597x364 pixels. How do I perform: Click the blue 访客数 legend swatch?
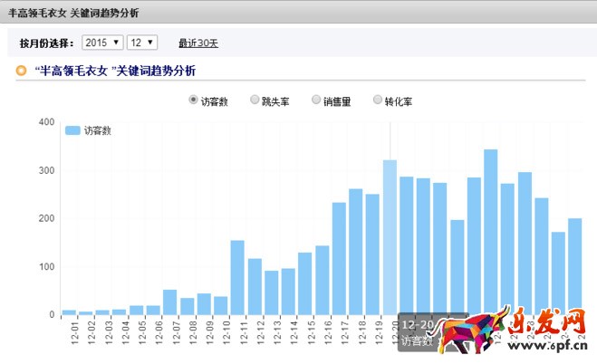click(x=72, y=130)
